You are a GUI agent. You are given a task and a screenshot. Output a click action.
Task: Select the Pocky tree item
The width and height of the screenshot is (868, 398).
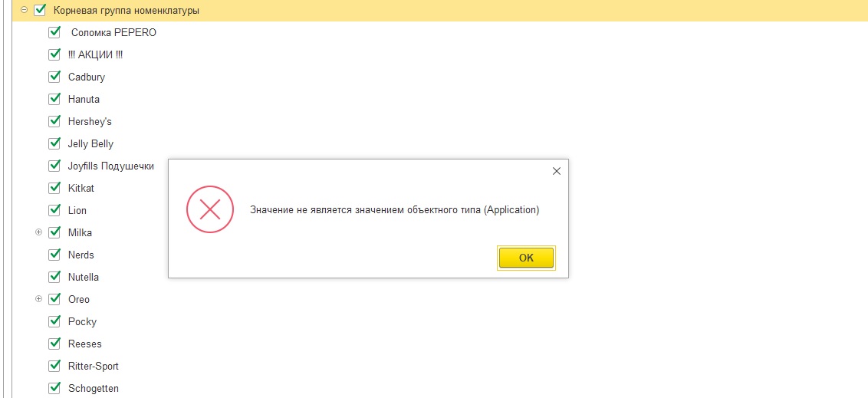(x=82, y=321)
